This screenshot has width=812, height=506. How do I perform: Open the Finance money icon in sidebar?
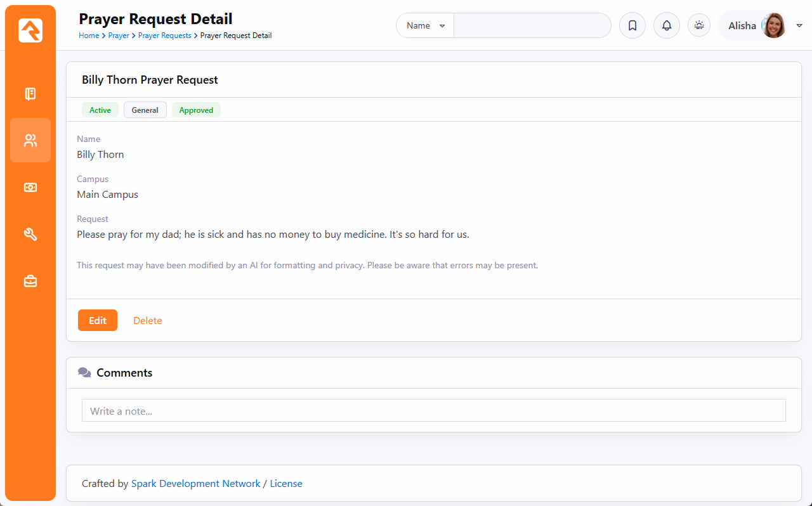coord(30,188)
